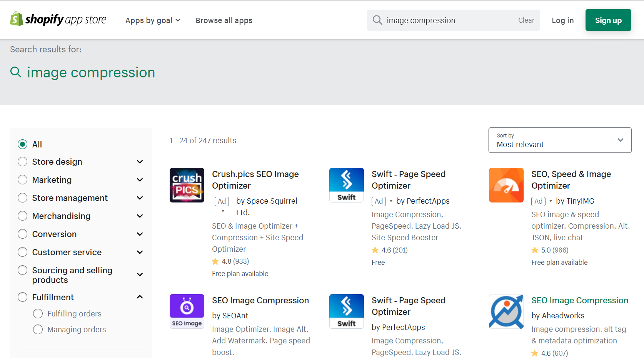Image resolution: width=644 pixels, height=358 pixels.
Task: Open the orange TinyIMG speedometer app icon
Action: click(x=506, y=185)
